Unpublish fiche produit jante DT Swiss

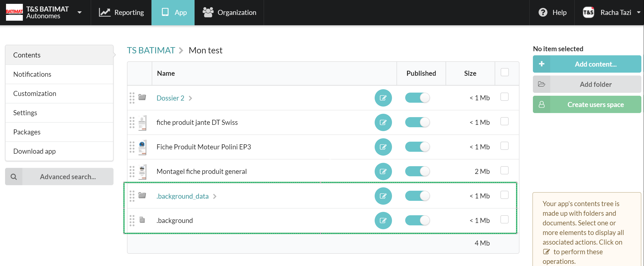click(417, 122)
